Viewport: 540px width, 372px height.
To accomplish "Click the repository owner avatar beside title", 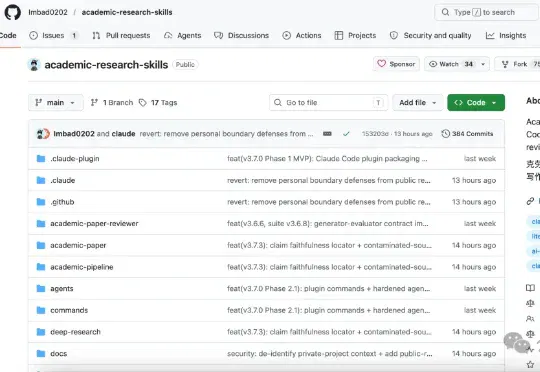I will click(x=34, y=65).
